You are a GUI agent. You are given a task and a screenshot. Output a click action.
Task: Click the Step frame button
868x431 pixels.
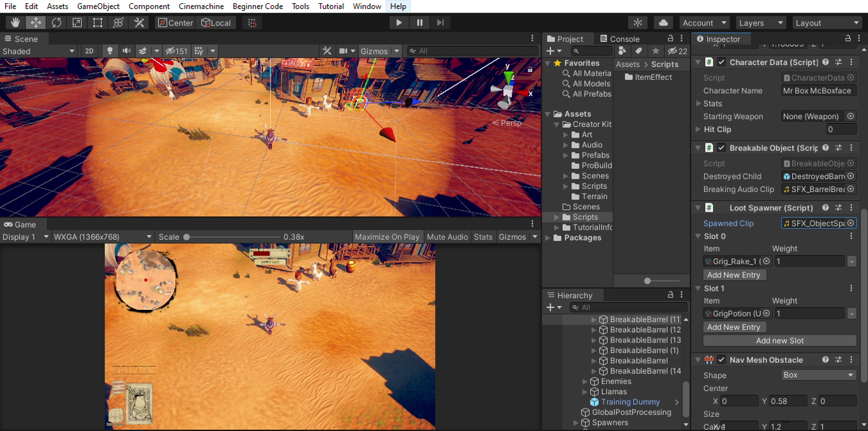tap(440, 22)
